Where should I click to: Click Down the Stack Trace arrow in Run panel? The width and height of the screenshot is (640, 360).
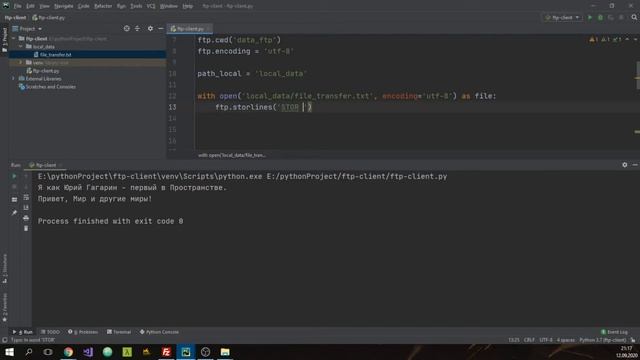(x=26, y=187)
